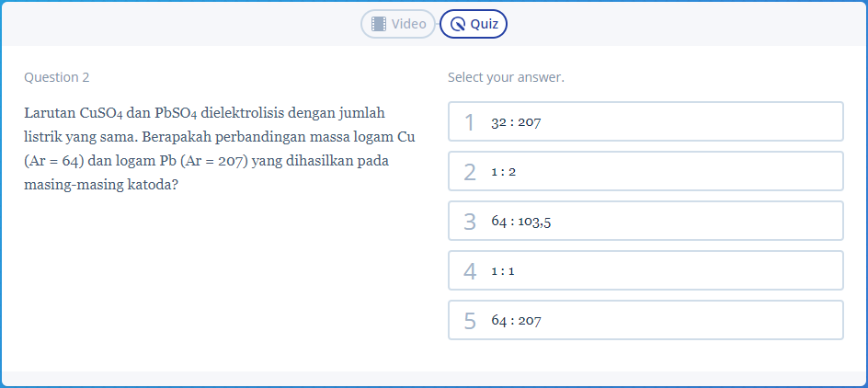Click the 'Select your answer.' prompt text
The height and width of the screenshot is (388, 868).
(506, 77)
